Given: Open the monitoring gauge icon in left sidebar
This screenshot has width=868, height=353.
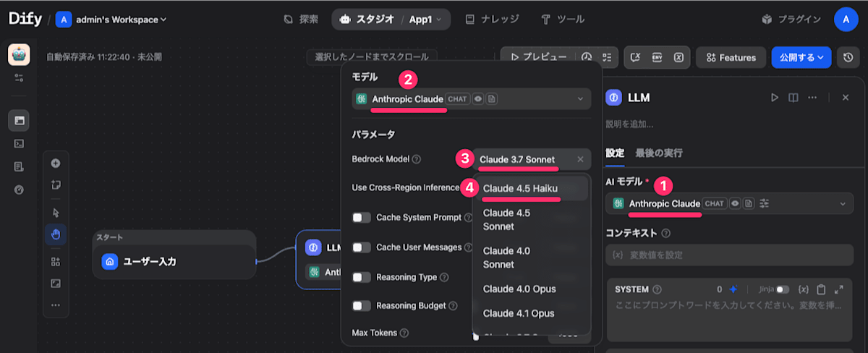Looking at the screenshot, I should point(19,190).
